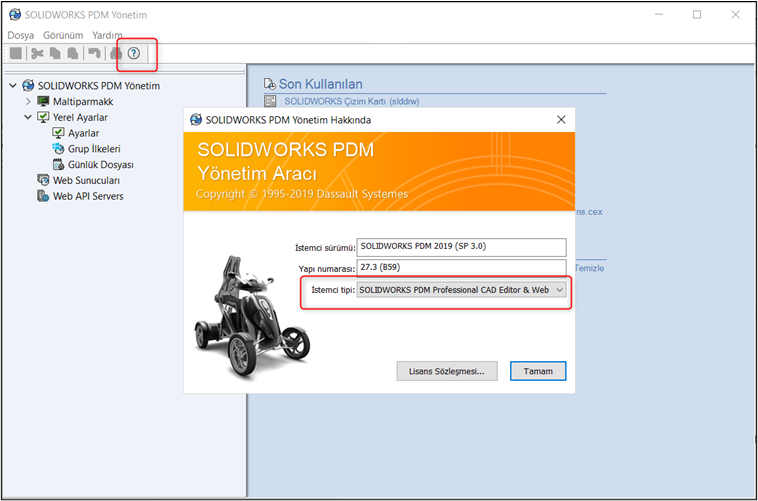Select the Ayarlar tree label
The height and width of the screenshot is (501, 758).
click(84, 133)
